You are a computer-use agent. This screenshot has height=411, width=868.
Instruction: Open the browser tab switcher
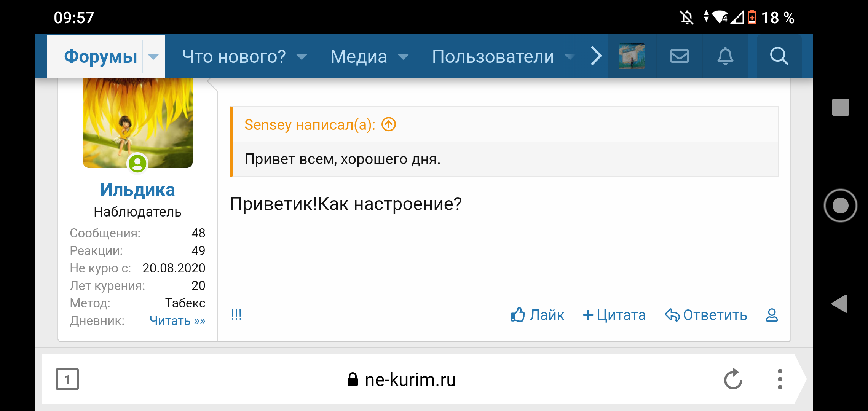pyautogui.click(x=67, y=379)
